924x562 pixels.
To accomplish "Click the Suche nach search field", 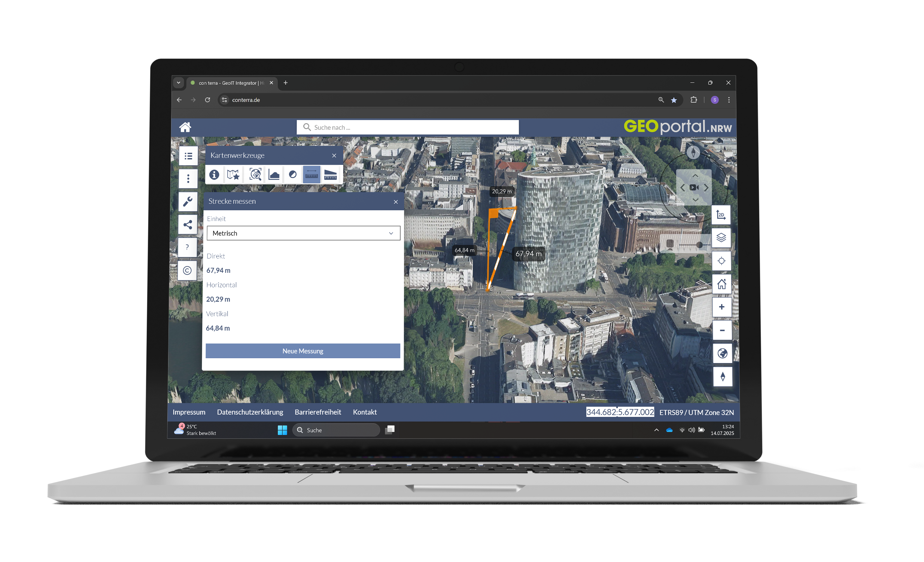I will [408, 127].
